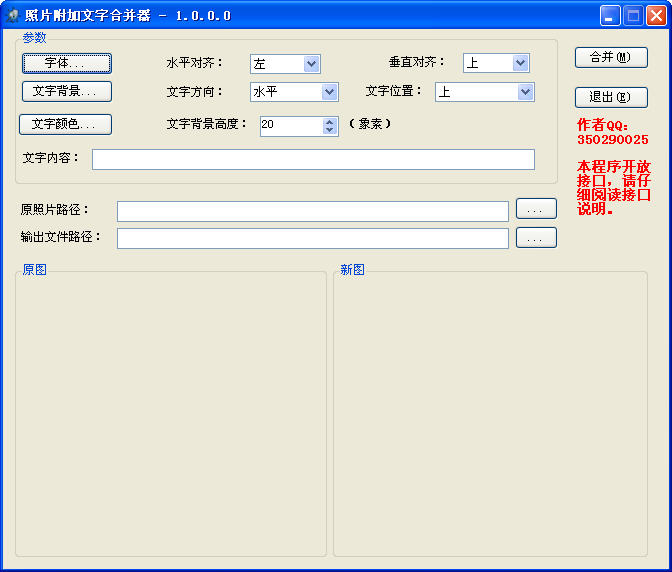
Task: Open the 文字颜色... text color picker
Action: click(x=66, y=124)
